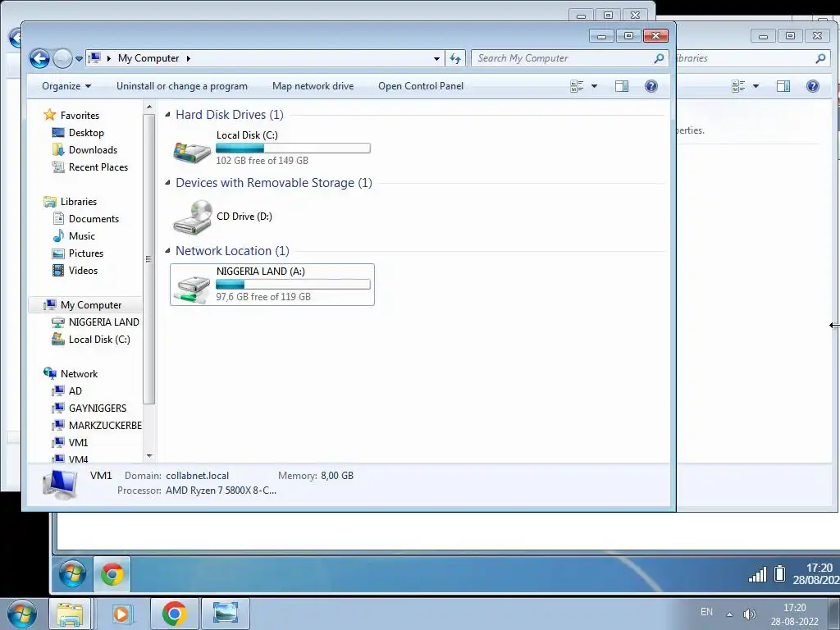
Task: Click the Local Disk (C:) usage bar
Action: point(293,148)
